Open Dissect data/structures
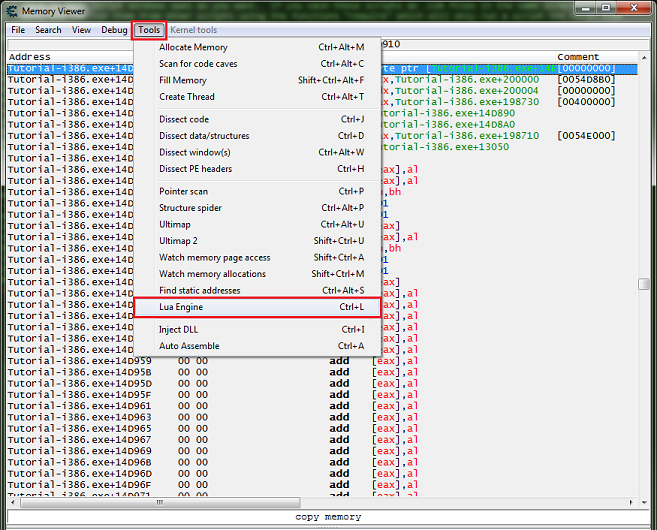This screenshot has width=657, height=530. click(x=204, y=136)
